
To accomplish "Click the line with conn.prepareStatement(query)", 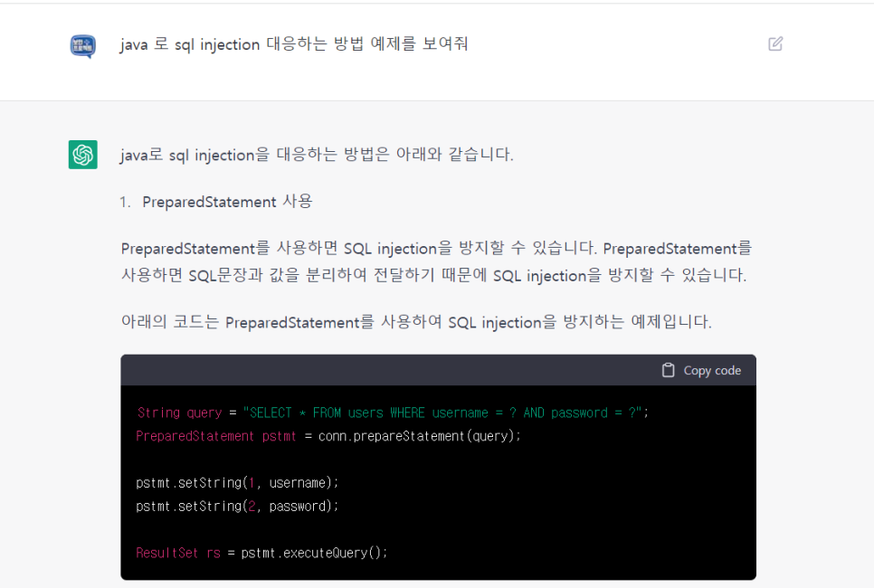I will (x=328, y=436).
